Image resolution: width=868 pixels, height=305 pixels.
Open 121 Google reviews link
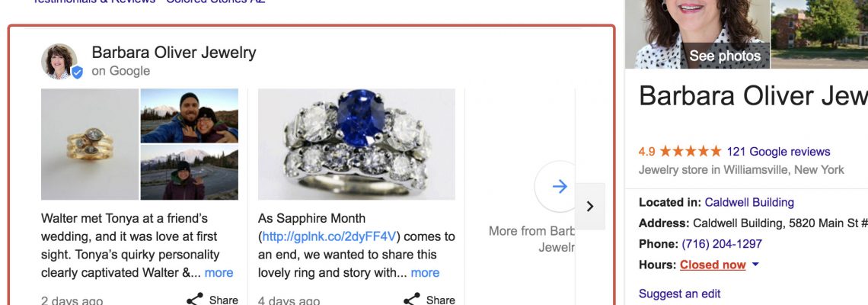pyautogui.click(x=778, y=151)
